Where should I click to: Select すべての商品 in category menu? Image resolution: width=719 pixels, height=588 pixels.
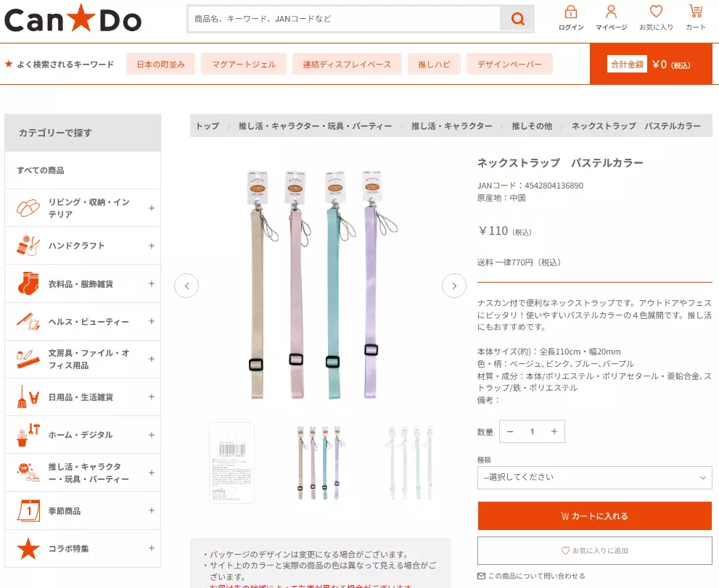point(41,170)
